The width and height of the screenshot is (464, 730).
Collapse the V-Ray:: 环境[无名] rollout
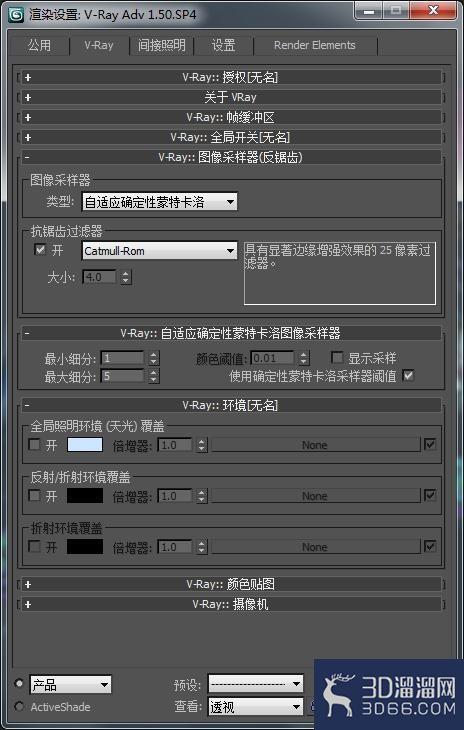coord(231,406)
